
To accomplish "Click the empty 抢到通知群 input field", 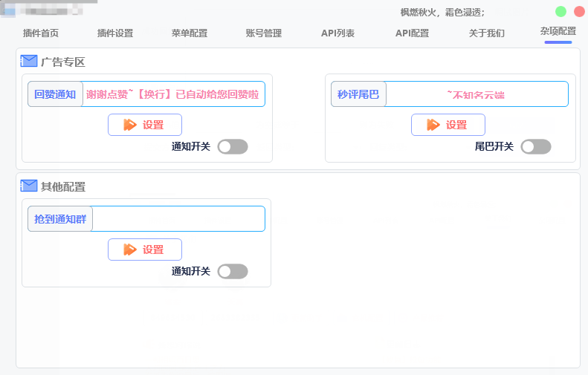I will [178, 219].
